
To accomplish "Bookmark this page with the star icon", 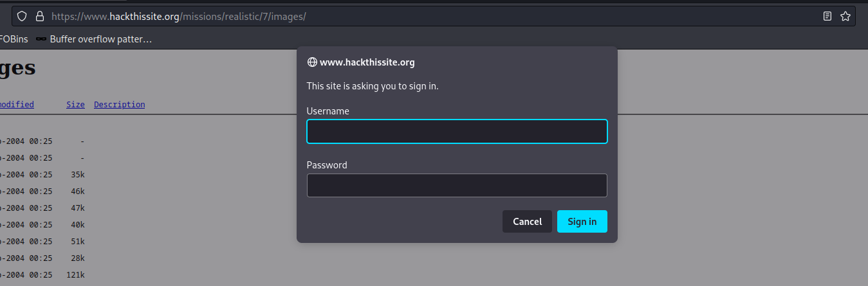I will coord(845,16).
